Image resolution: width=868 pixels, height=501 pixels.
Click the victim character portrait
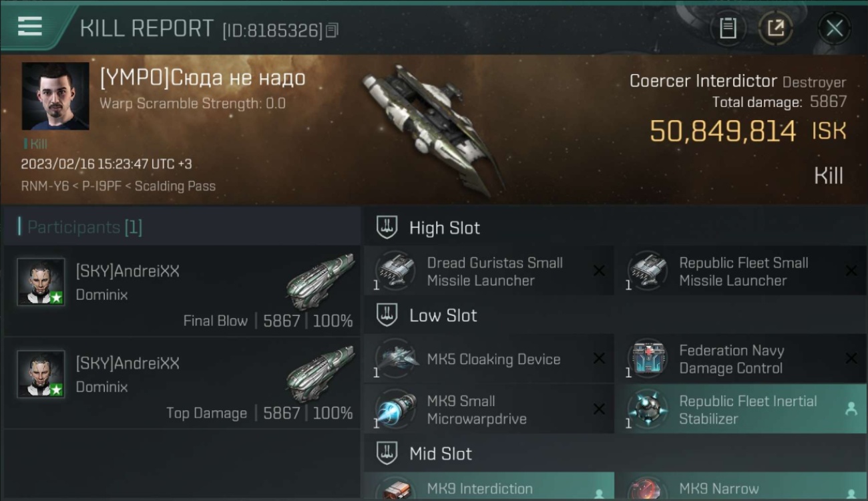tap(55, 96)
